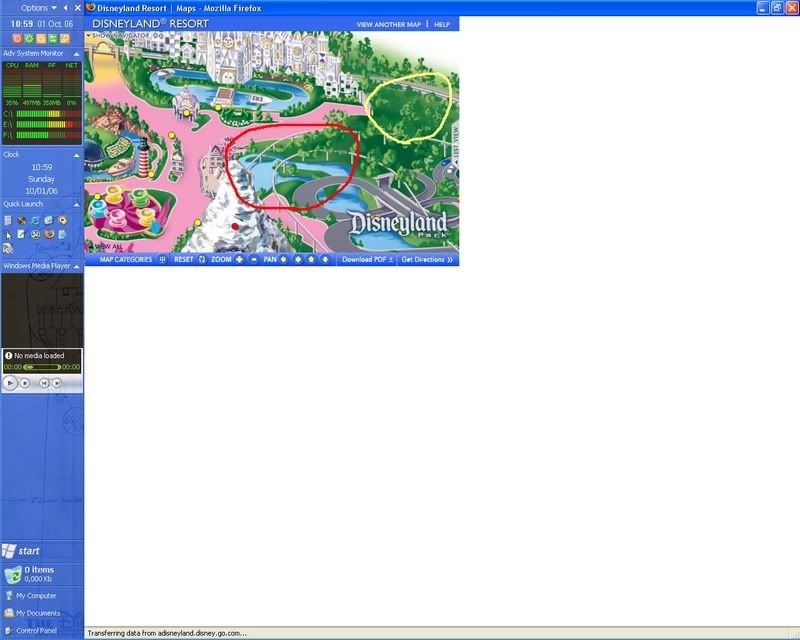The height and width of the screenshot is (640, 800).
Task: Collapse the Windows Media Player panel
Action: tap(77, 266)
